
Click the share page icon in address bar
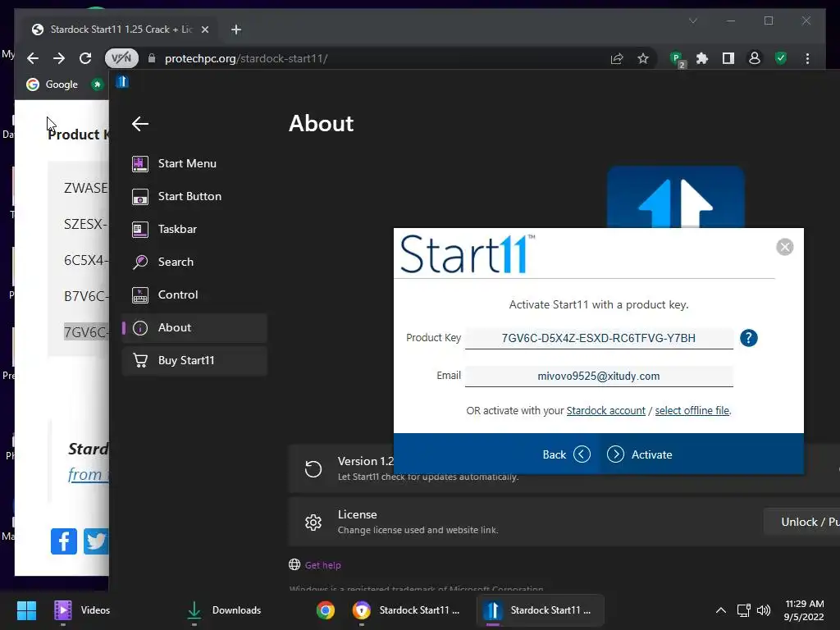(x=617, y=58)
